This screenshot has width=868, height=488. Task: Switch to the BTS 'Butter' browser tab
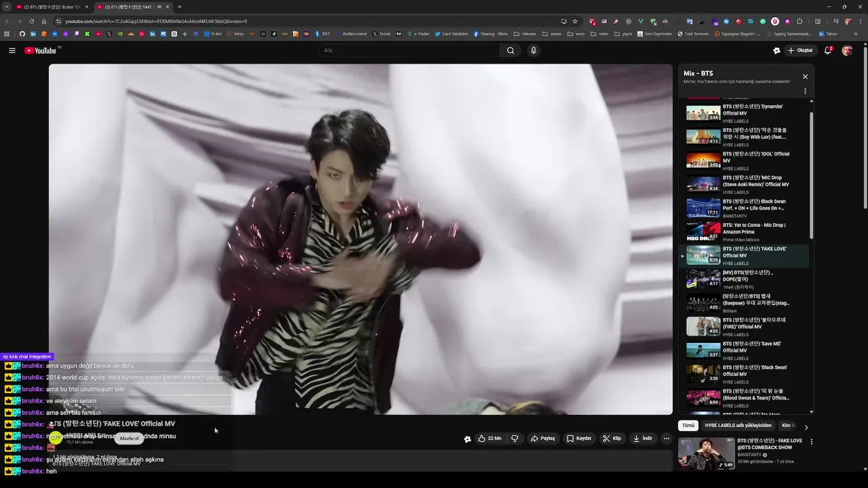click(x=52, y=7)
